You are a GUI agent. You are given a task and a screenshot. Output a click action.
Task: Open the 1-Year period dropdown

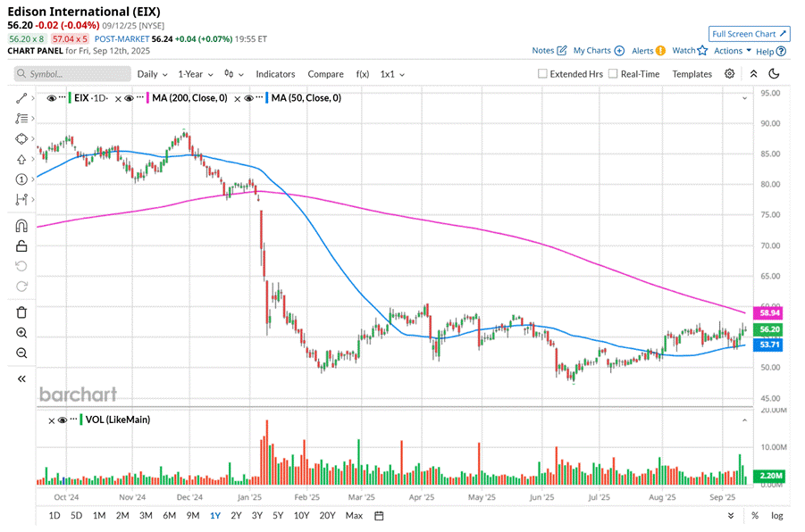pyautogui.click(x=195, y=74)
